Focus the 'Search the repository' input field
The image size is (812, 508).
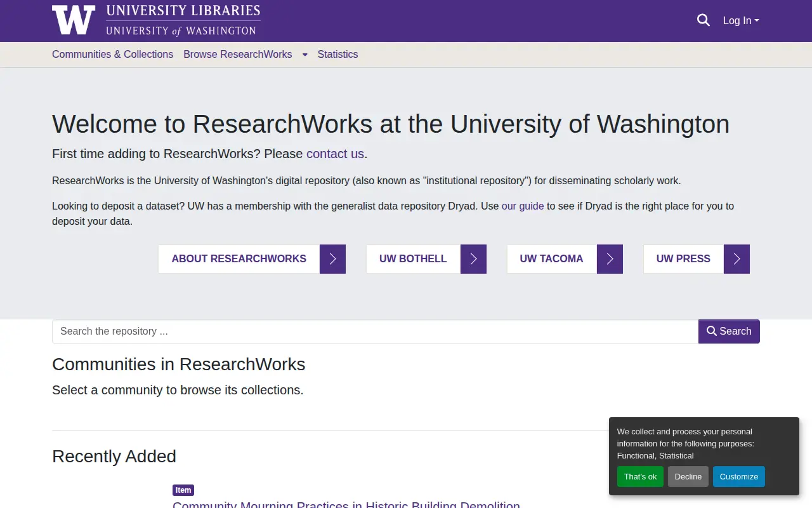pyautogui.click(x=375, y=331)
